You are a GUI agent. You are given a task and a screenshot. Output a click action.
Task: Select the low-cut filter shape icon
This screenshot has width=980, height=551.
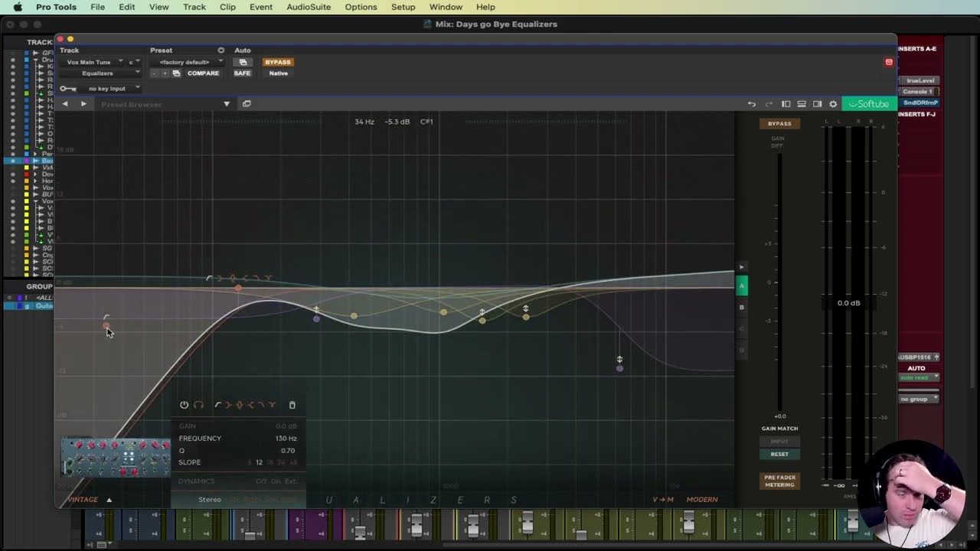click(x=218, y=405)
